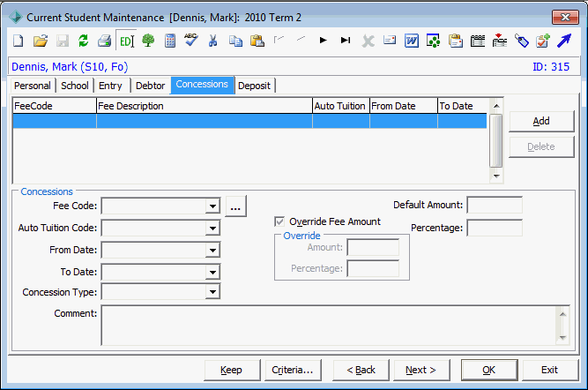The height and width of the screenshot is (390, 588).
Task: Open the Entry tab
Action: (110, 86)
